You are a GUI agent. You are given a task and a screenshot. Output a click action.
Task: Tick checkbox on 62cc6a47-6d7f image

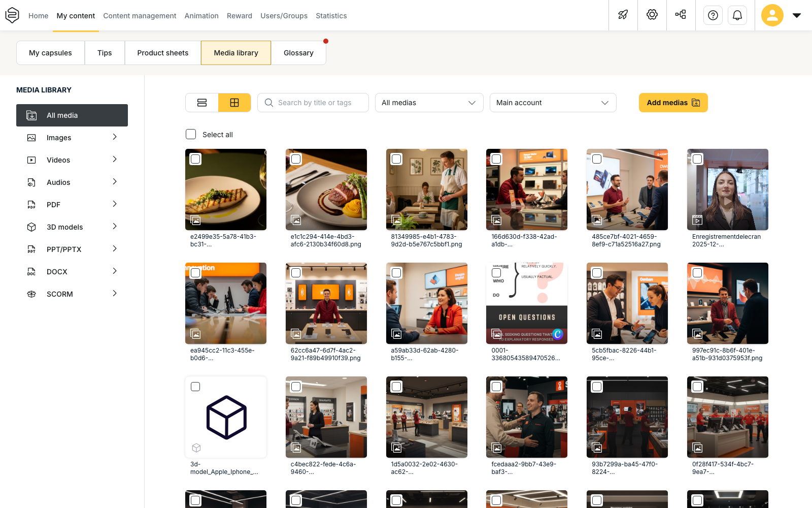pos(296,273)
